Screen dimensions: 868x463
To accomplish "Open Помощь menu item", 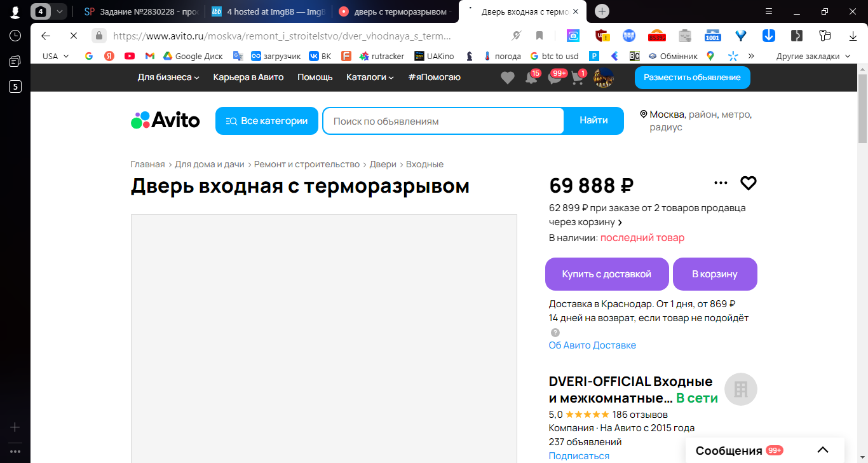I will tap(315, 77).
